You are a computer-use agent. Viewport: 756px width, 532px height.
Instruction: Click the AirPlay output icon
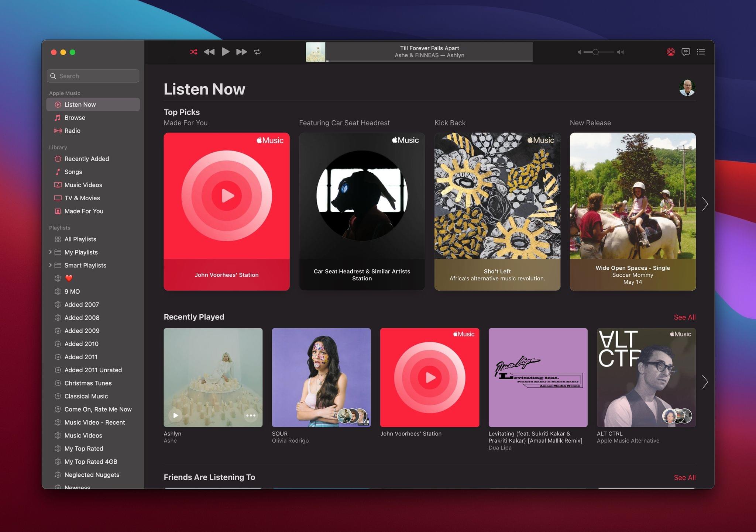point(670,52)
